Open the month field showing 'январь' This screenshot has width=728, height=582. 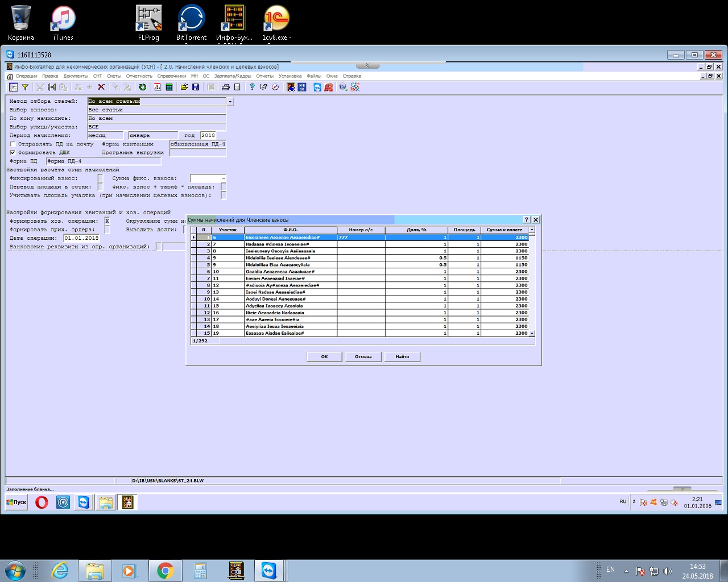tap(153, 135)
